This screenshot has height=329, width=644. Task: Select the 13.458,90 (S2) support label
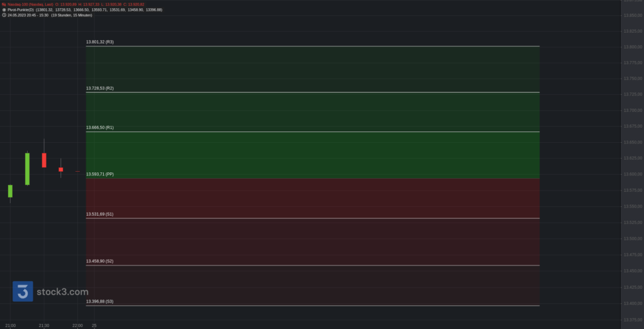100,261
